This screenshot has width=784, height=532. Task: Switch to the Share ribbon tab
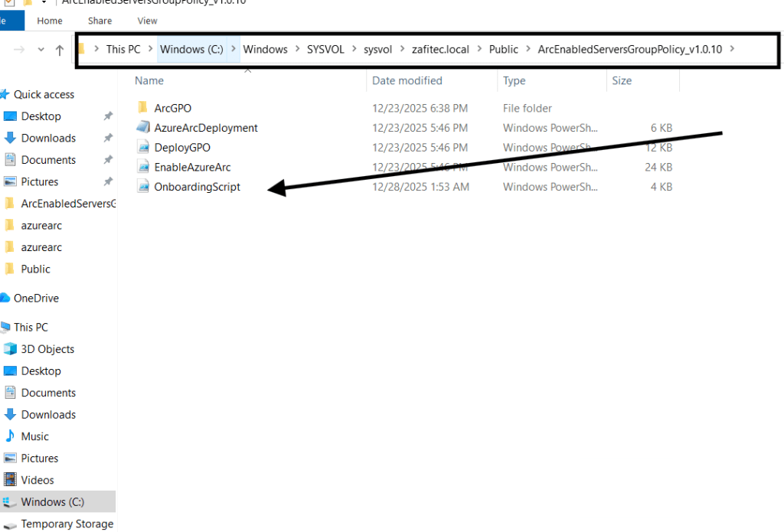pyautogui.click(x=100, y=21)
